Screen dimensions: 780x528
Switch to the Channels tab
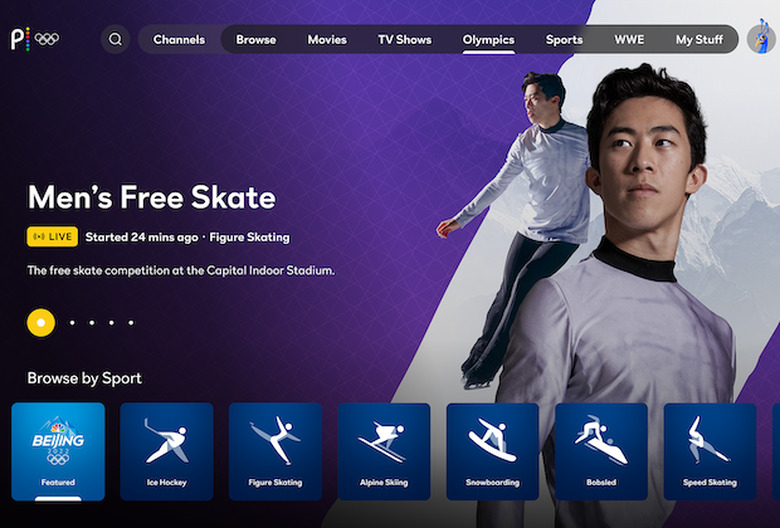[x=179, y=39]
